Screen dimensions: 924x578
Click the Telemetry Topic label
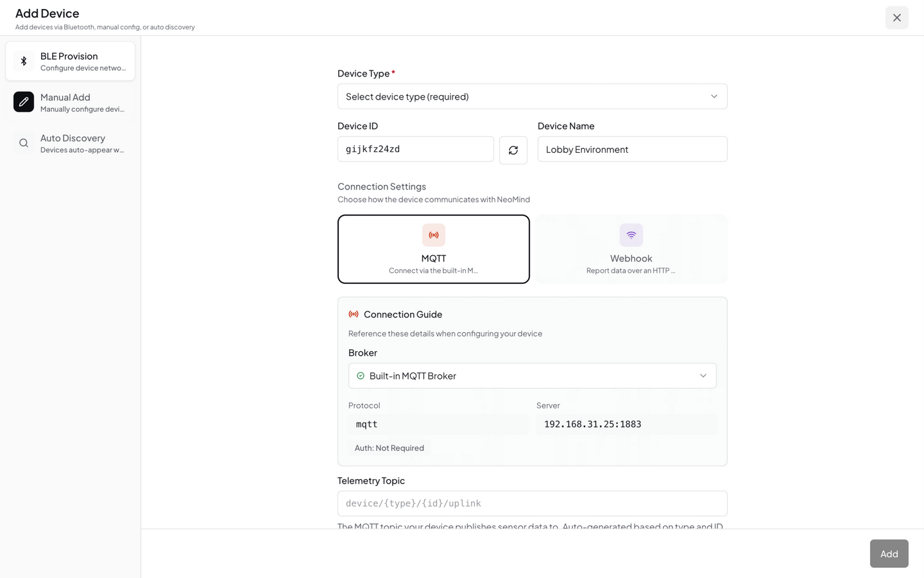371,480
